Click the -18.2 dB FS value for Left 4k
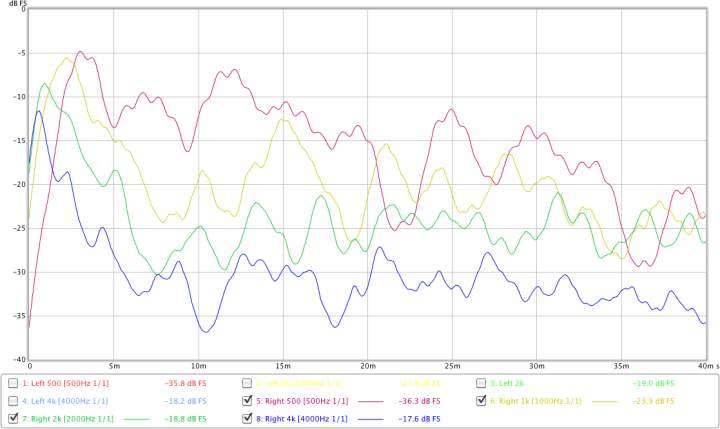This screenshot has width=720, height=429. (x=186, y=401)
